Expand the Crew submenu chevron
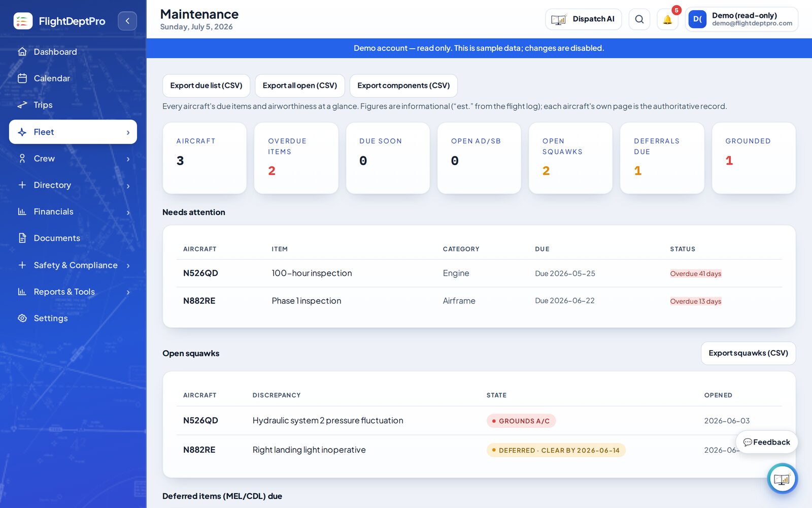 point(128,158)
